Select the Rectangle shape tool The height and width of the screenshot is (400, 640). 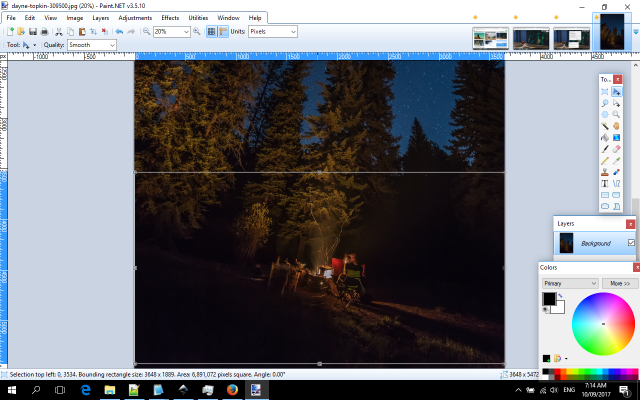(x=605, y=195)
